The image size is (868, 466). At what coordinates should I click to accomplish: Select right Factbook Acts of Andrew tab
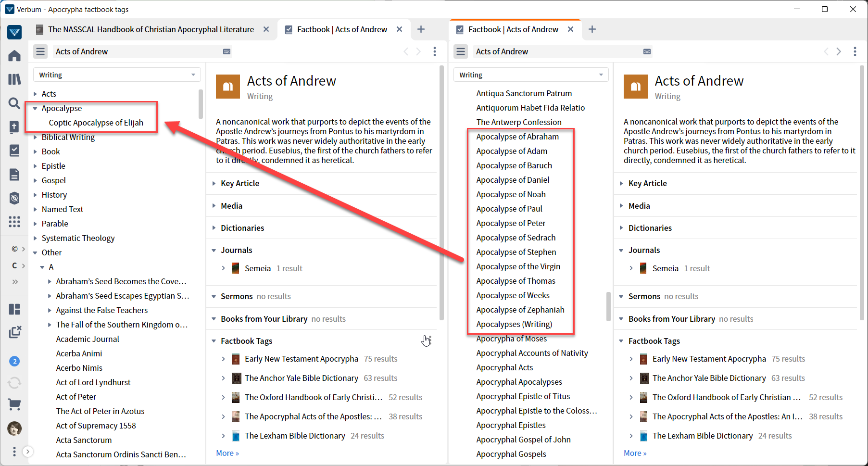click(x=513, y=29)
